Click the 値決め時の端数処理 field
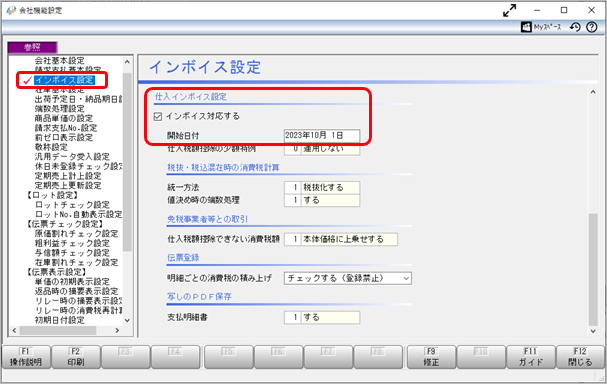Image resolution: width=607 pixels, height=384 pixels. 322,200
